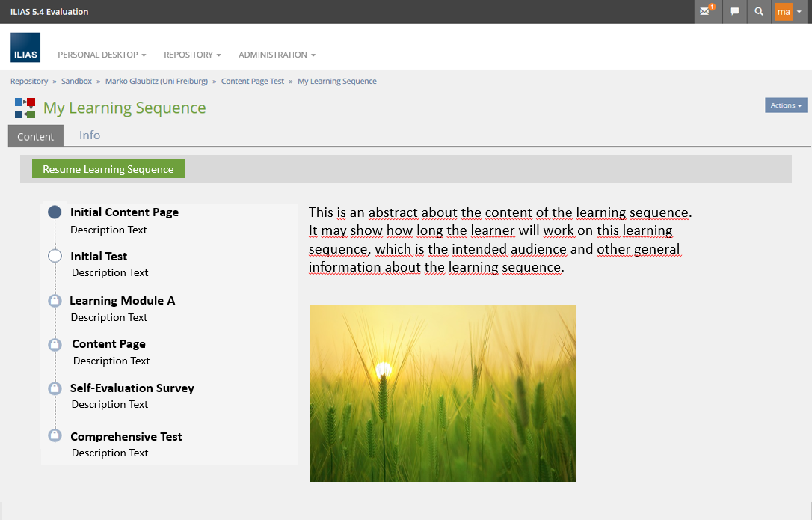Image resolution: width=812 pixels, height=520 pixels.
Task: Expand the Personal Desktop menu
Action: (x=102, y=55)
